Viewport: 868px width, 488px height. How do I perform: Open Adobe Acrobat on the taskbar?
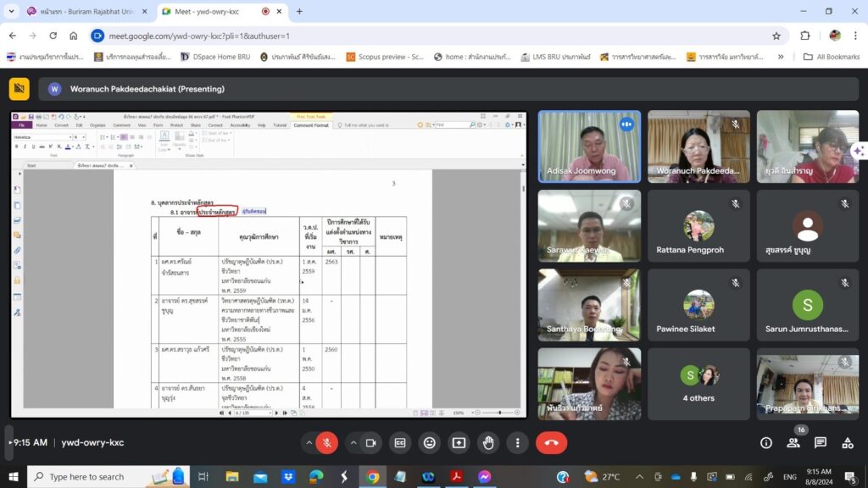(x=456, y=476)
